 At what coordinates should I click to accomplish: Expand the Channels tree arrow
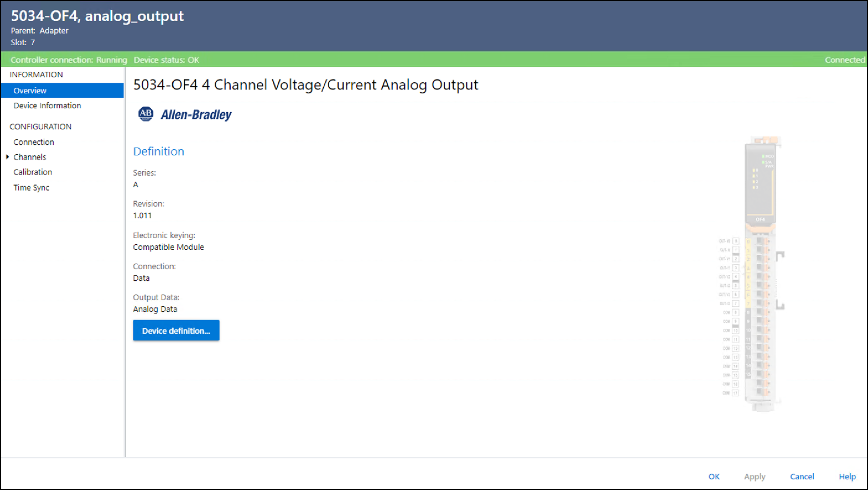[8, 157]
